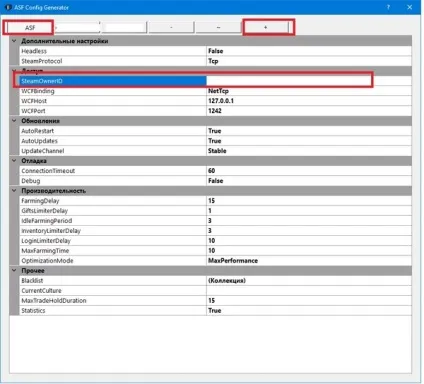Click the SteamProtocol value Tcp
The height and width of the screenshot is (384, 424).
pos(309,61)
